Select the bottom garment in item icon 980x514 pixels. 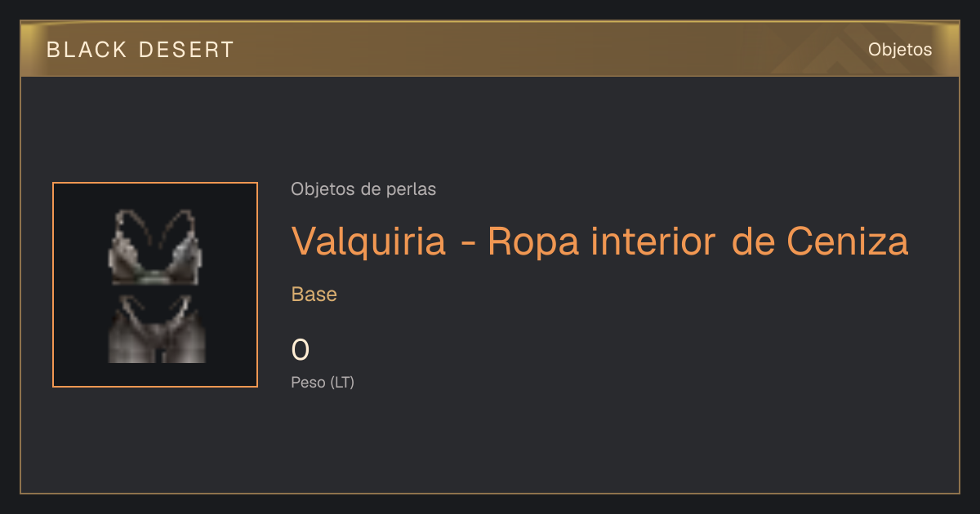156,330
